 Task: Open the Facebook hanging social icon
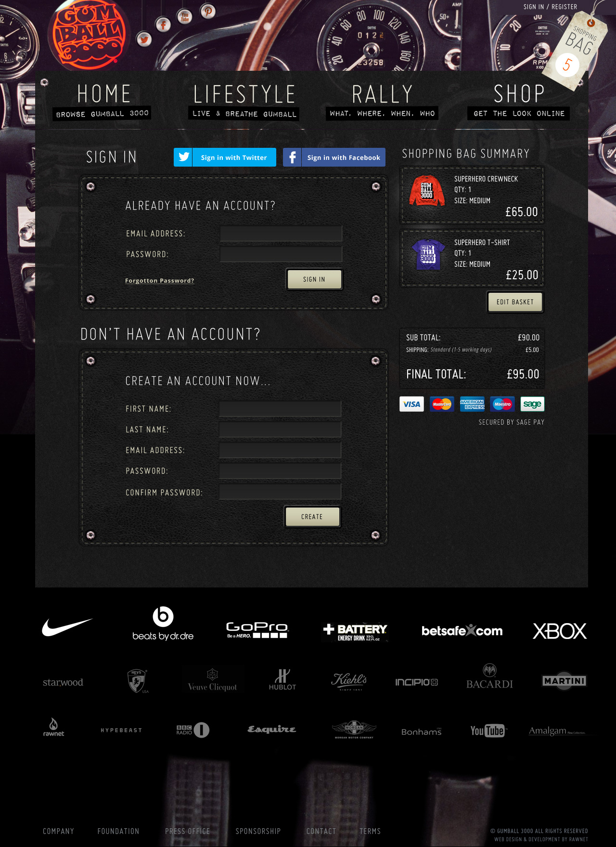[163, 25]
